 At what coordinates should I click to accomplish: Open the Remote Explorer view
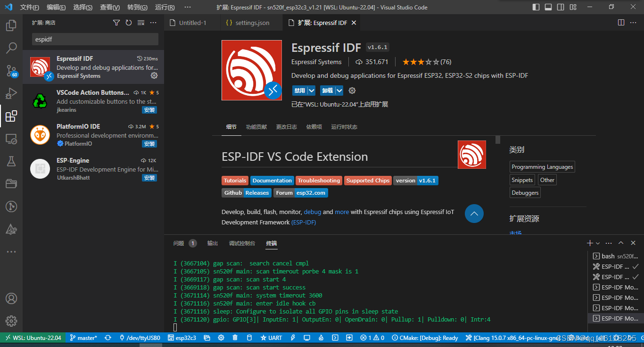pyautogui.click(x=11, y=139)
